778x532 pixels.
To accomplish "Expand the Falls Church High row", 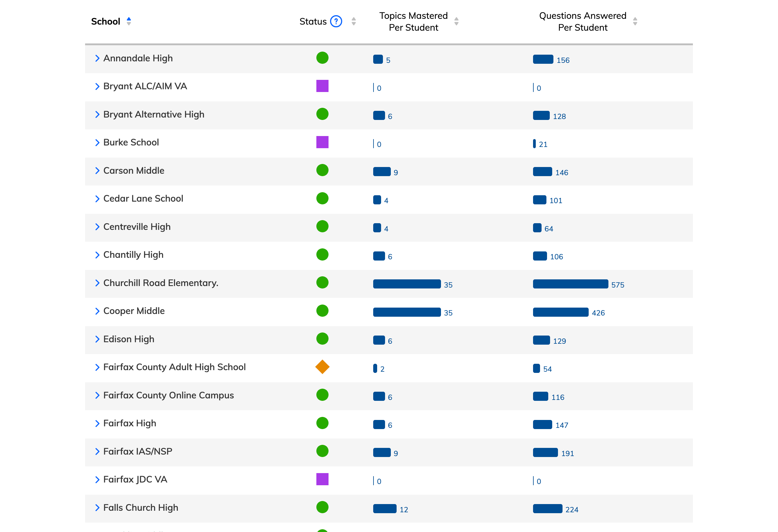I will click(x=98, y=508).
